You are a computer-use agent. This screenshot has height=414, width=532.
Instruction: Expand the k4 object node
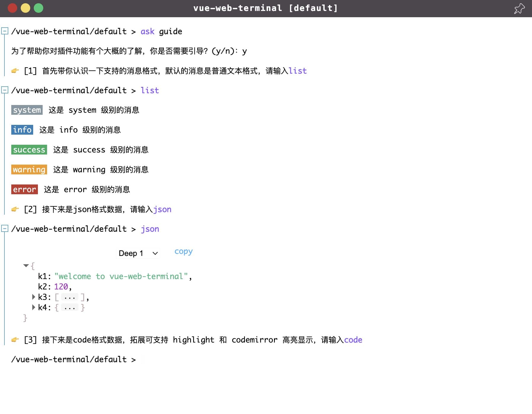tap(34, 307)
